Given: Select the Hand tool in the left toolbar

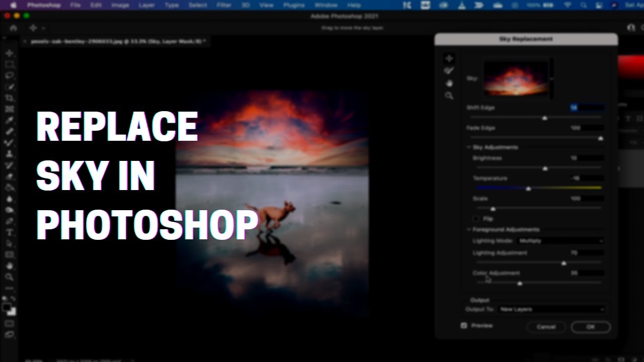Looking at the screenshot, I should 10,265.
